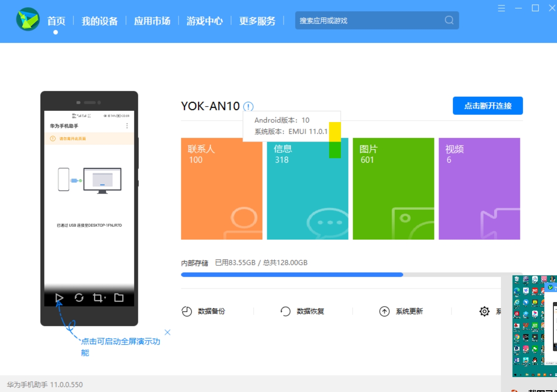Select 更多服务 tab
The height and width of the screenshot is (392, 557).
[257, 21]
